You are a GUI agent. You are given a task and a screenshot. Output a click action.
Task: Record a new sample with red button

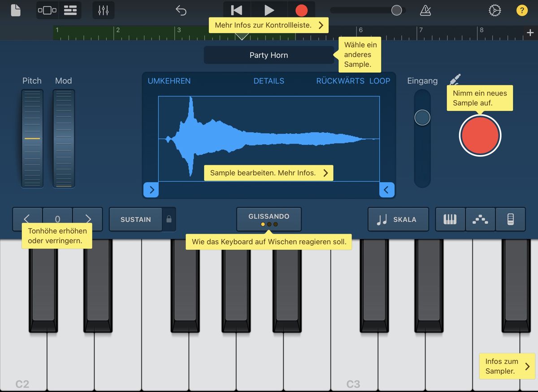[x=480, y=135]
